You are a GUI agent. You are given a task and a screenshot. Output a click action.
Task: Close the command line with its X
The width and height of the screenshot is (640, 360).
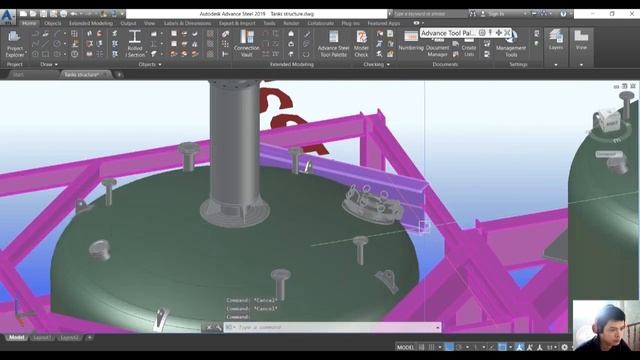(x=209, y=327)
